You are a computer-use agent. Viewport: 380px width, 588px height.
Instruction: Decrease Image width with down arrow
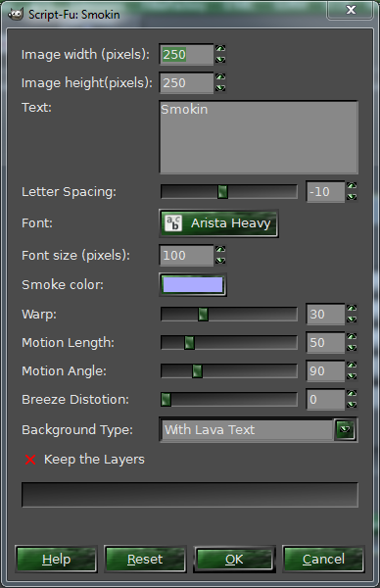[220, 60]
